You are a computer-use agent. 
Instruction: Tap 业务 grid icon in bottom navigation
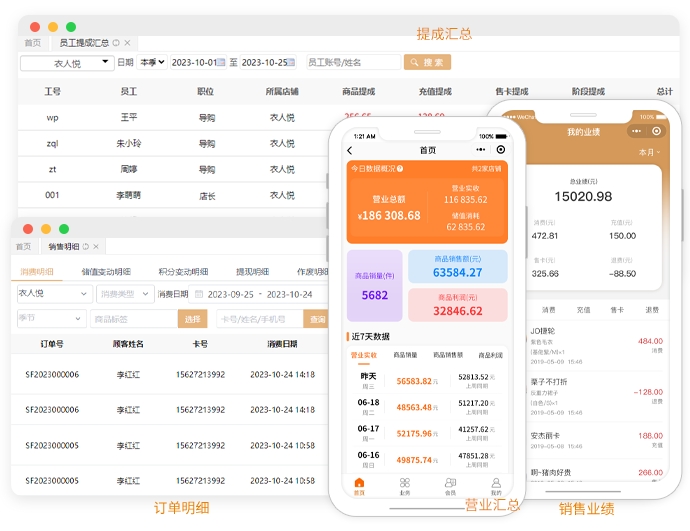pos(405,486)
